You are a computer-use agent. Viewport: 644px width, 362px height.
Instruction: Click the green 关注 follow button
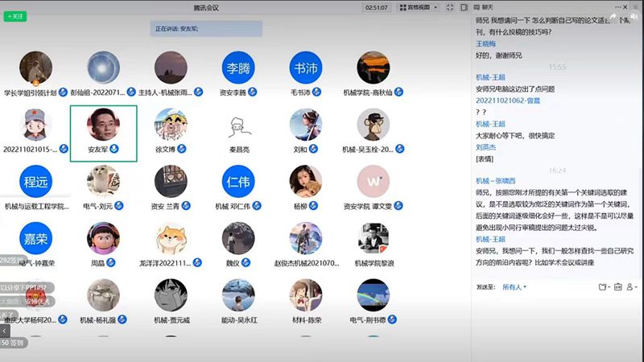(x=15, y=16)
